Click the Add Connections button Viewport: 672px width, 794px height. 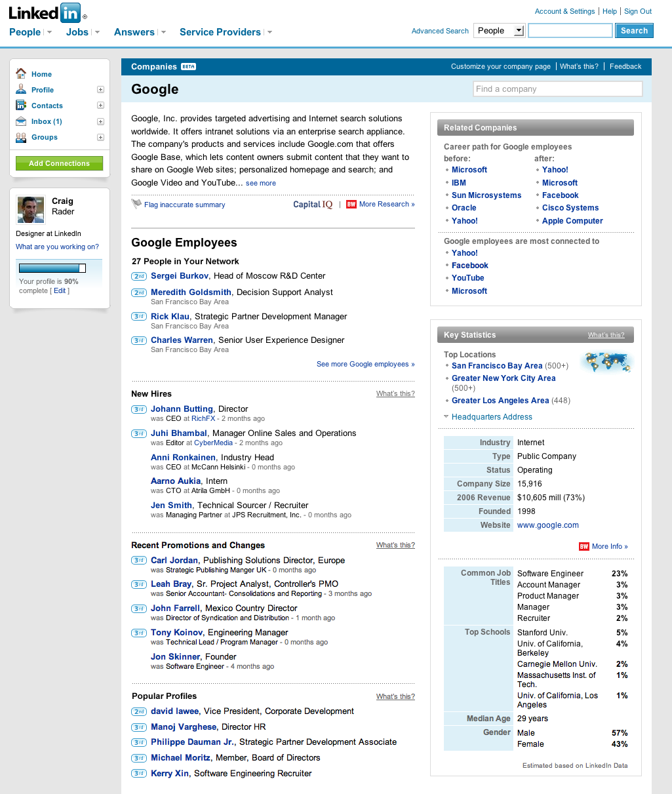point(59,163)
